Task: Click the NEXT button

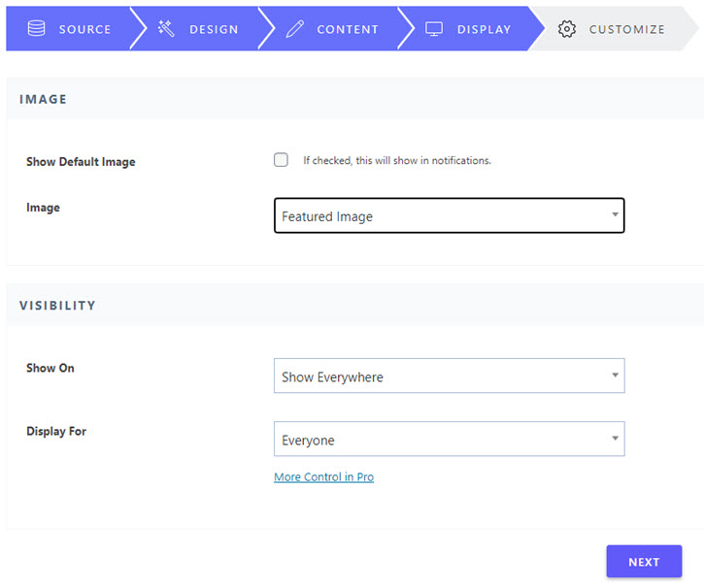Action: [x=644, y=562]
